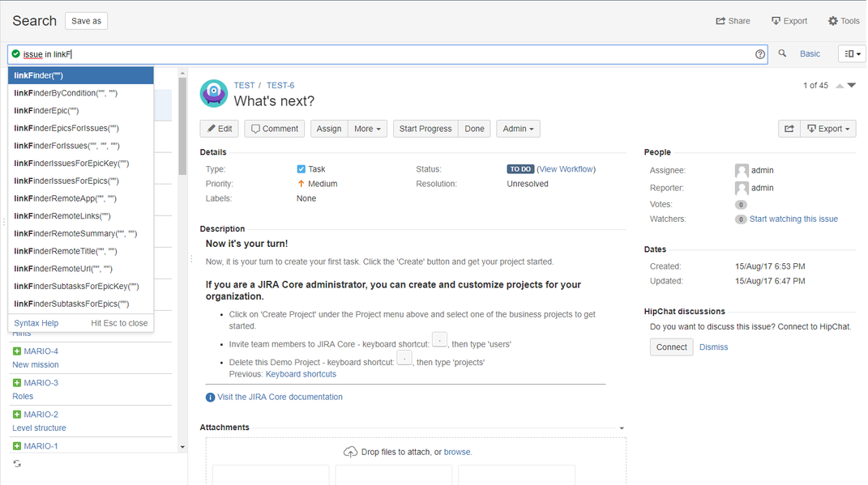Viewport: 868px width, 485px height.
Task: Select linkFinderIssuesForEpicKey suggestion
Action: (81, 163)
